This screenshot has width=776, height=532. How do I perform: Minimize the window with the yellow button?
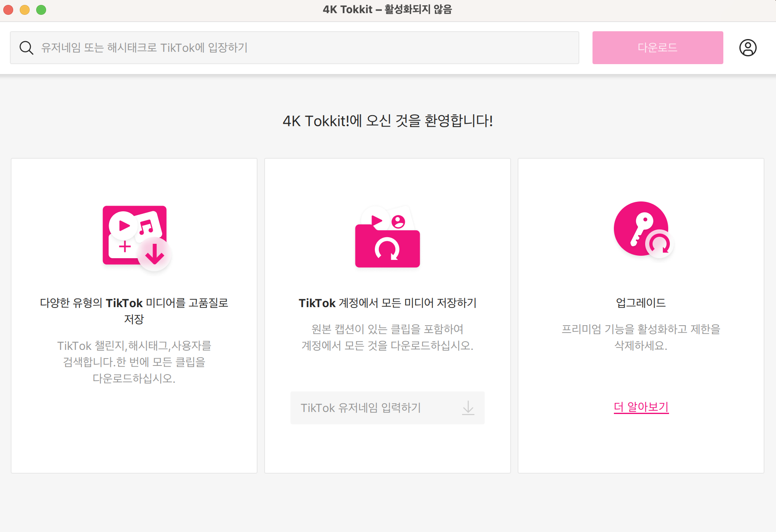coord(25,9)
